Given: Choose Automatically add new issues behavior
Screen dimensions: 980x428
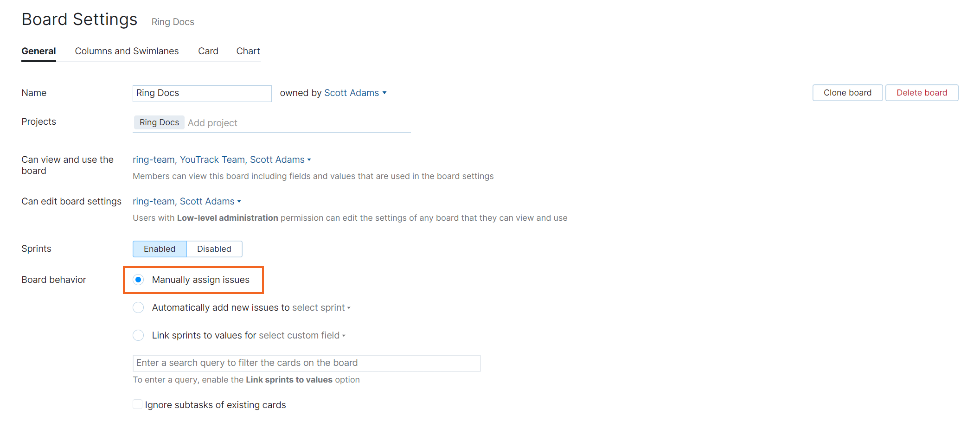Looking at the screenshot, I should 138,307.
